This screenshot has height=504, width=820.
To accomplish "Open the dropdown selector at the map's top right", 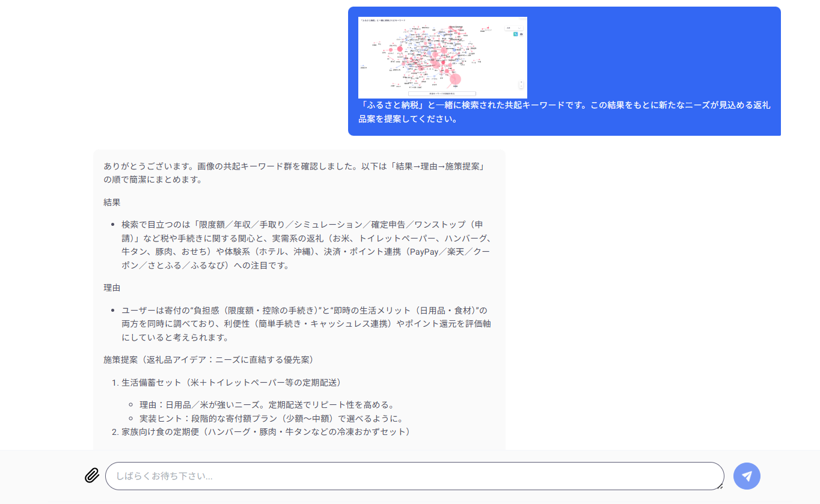I will 513,28.
